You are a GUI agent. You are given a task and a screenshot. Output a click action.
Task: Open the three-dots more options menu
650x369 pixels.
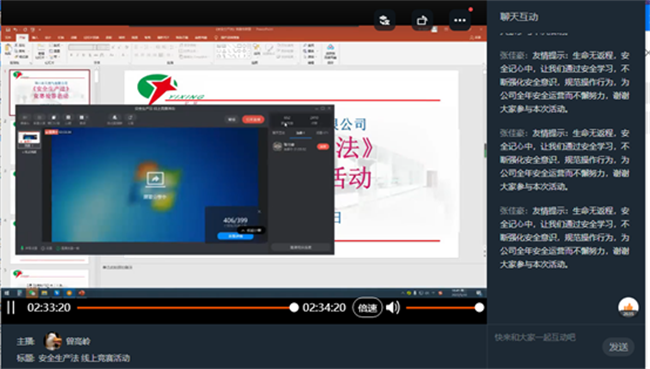[x=460, y=20]
